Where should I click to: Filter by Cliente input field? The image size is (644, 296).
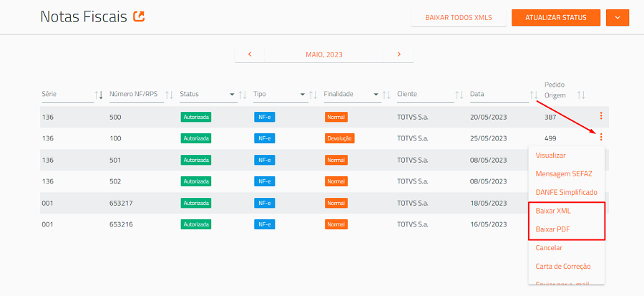[426, 94]
